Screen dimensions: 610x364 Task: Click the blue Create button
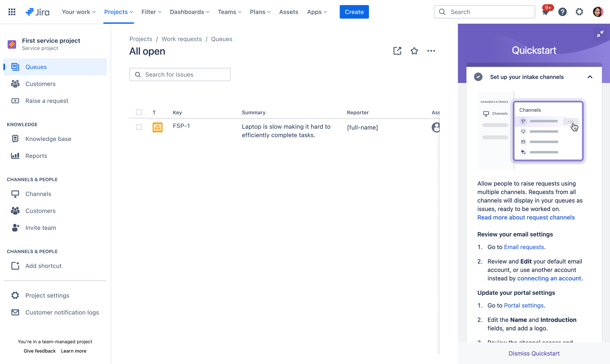pyautogui.click(x=354, y=12)
